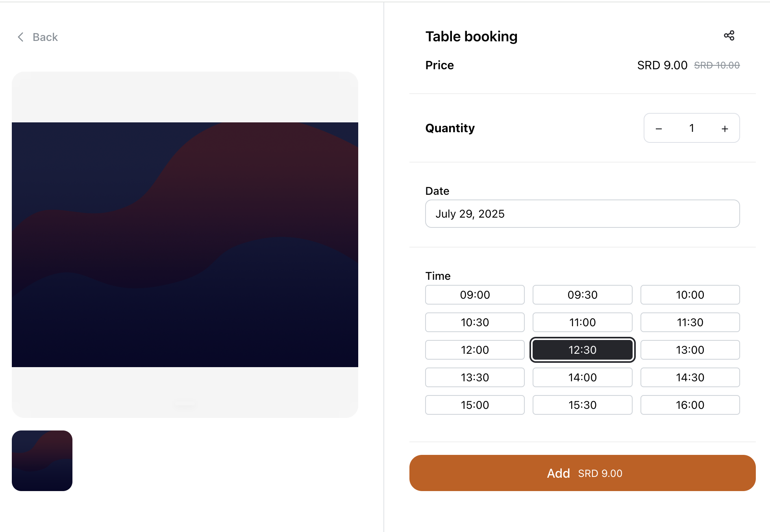Select the 11:00 time slot

coord(582,322)
